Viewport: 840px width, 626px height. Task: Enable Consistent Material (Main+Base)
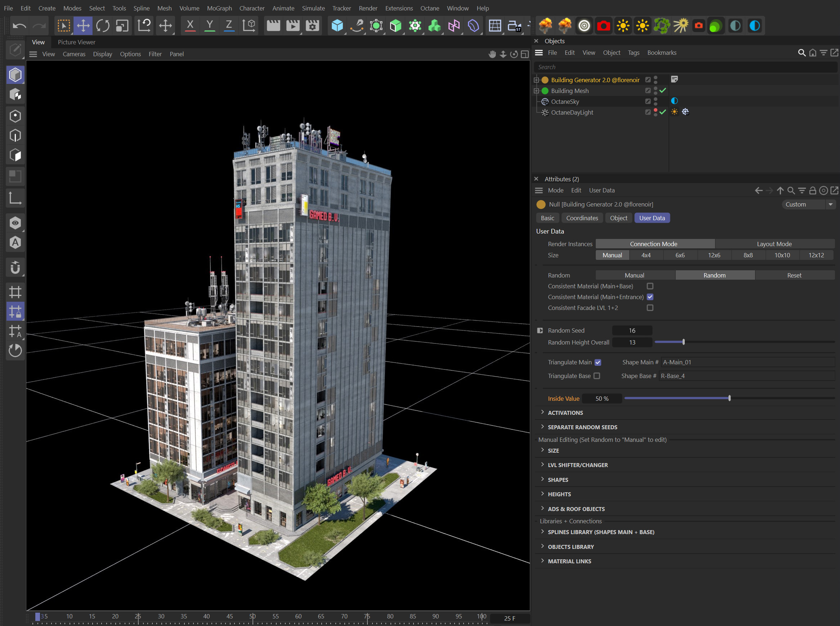[650, 286]
